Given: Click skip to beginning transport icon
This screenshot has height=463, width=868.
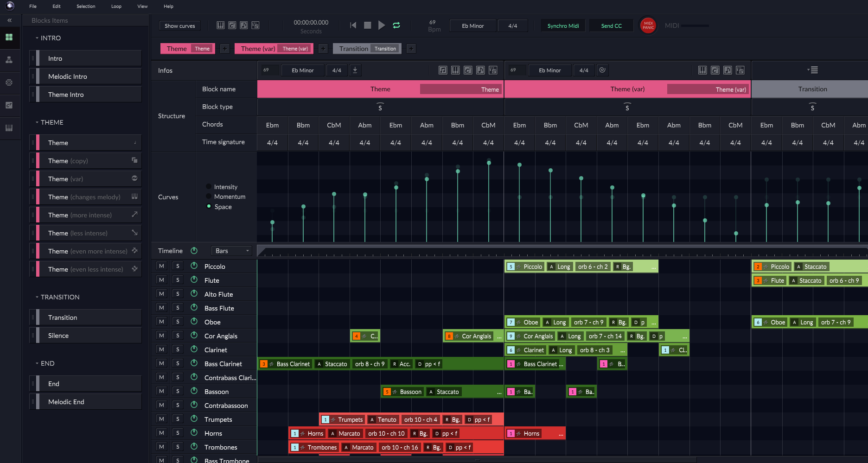Looking at the screenshot, I should click(x=353, y=25).
